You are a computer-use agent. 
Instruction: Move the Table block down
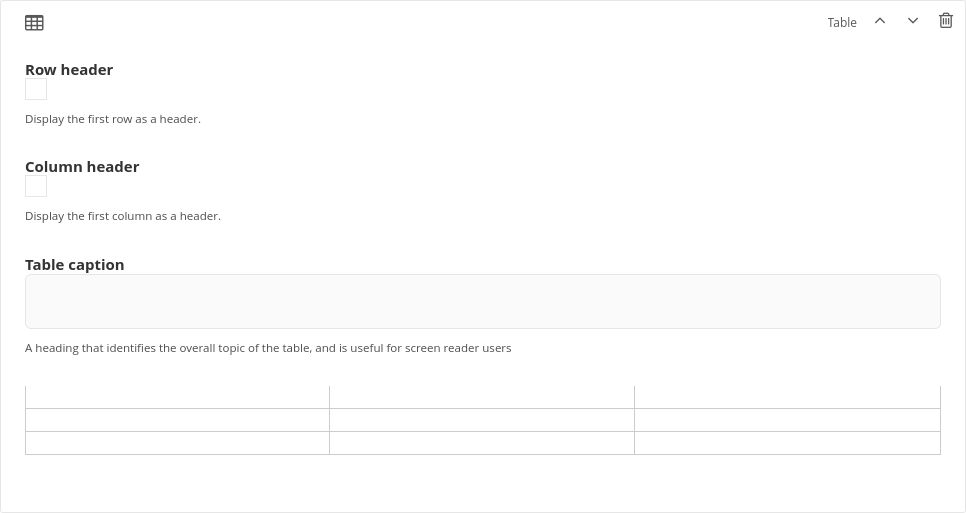[x=913, y=21]
